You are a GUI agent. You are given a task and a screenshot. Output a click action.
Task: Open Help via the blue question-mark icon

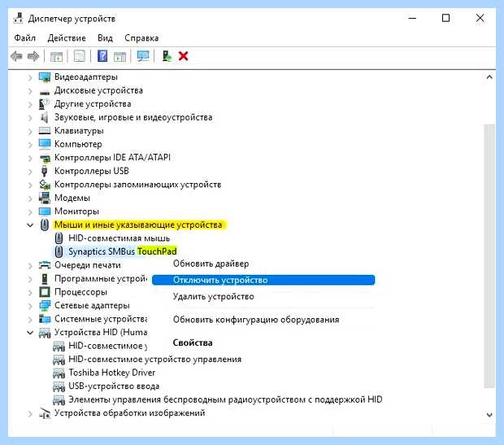(102, 56)
